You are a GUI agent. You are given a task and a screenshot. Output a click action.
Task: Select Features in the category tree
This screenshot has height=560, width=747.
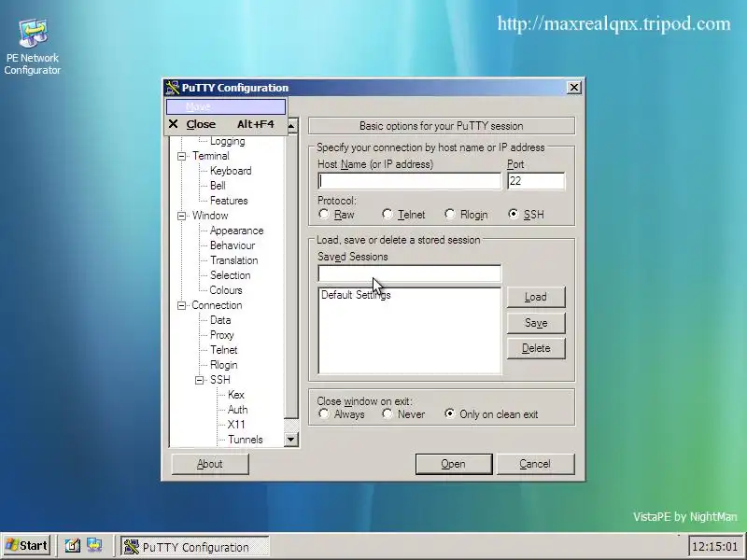(229, 201)
